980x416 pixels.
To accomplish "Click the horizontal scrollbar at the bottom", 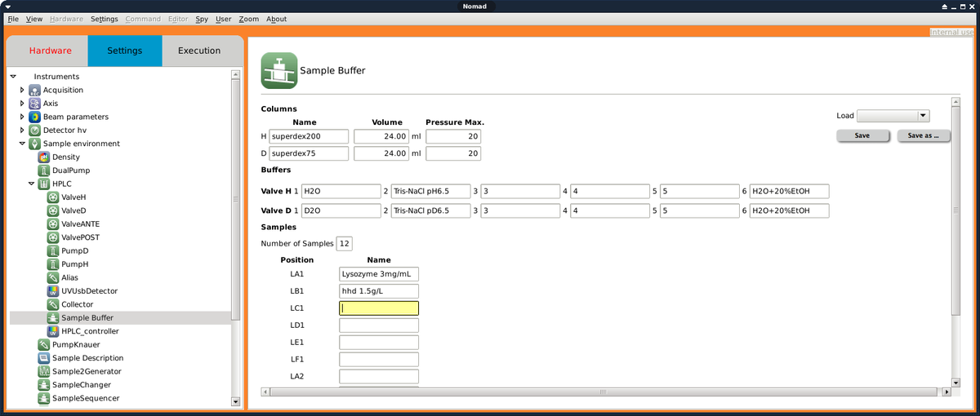I will (x=604, y=392).
